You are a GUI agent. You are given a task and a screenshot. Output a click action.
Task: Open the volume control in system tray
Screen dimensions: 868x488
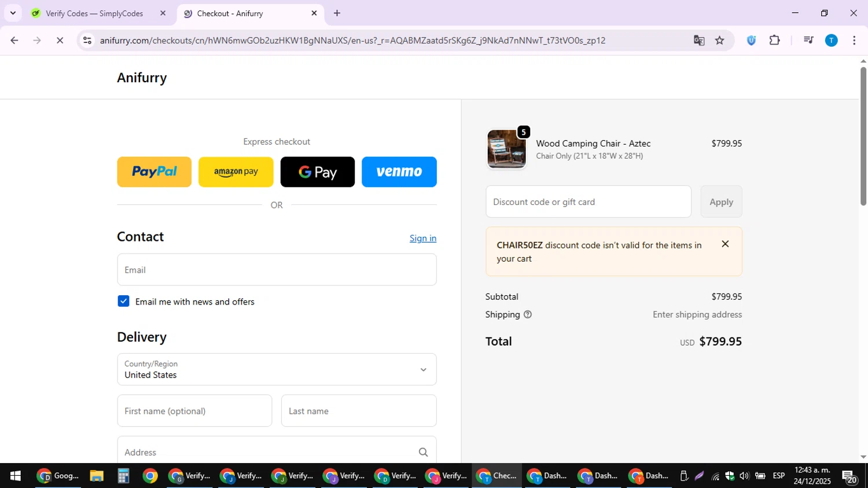point(744,476)
